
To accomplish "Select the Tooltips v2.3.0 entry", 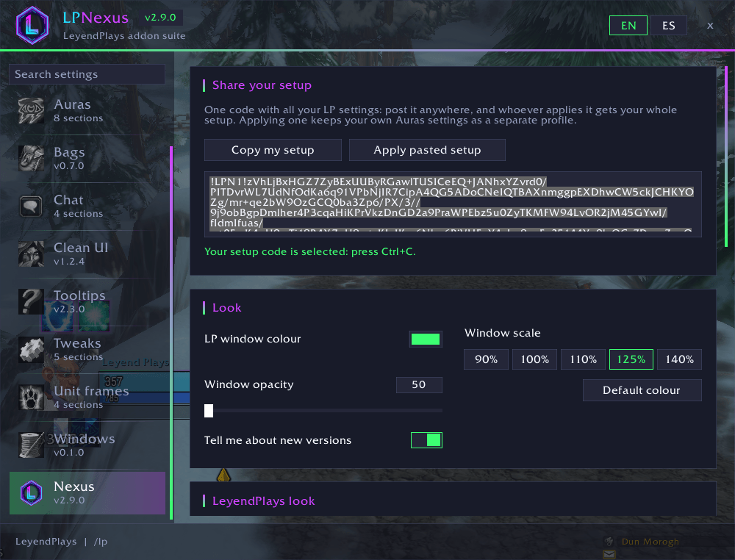I will click(x=87, y=302).
